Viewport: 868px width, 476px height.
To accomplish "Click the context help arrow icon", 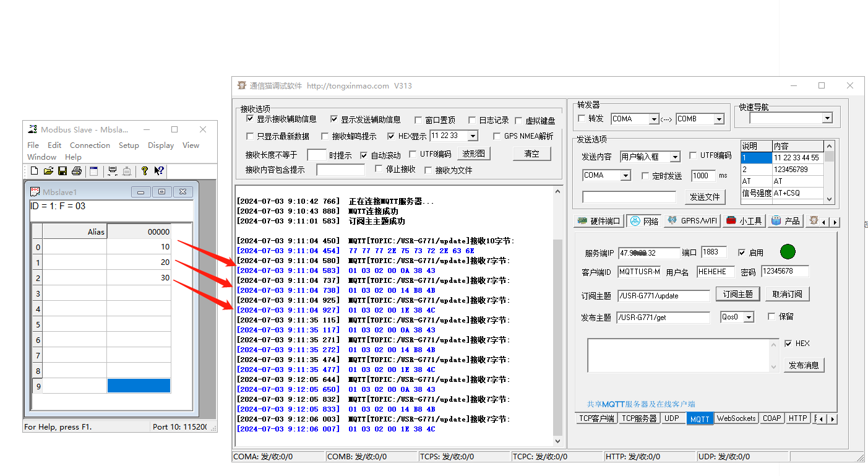I will (158, 171).
